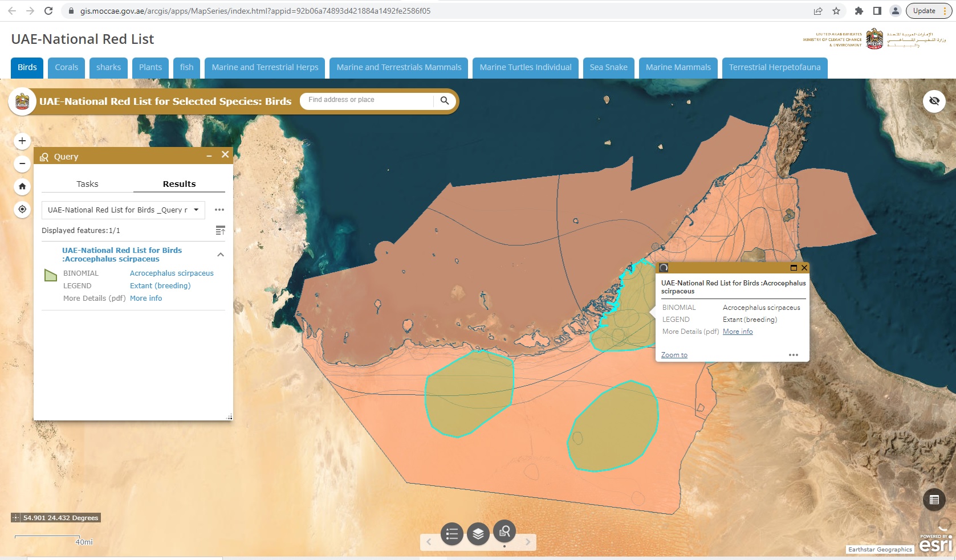Click Extant (breeding) value in results
Image resolution: width=956 pixels, height=560 pixels.
point(160,286)
